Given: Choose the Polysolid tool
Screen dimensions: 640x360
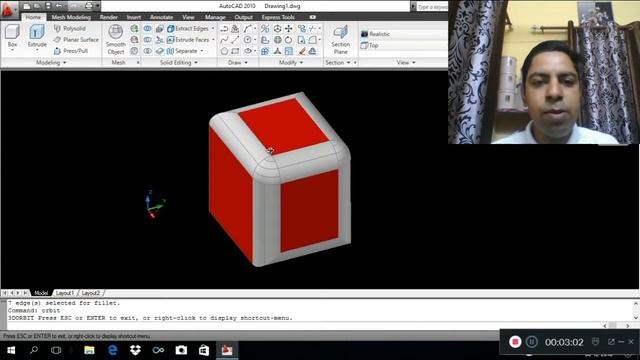Looking at the screenshot, I should pos(69,29).
